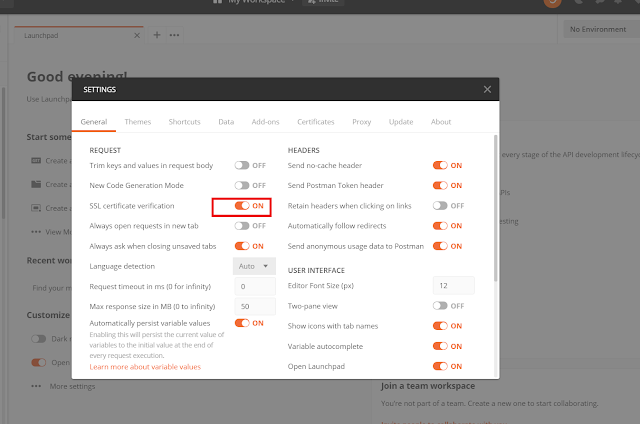Turn on New Code Generation Mode
Image resolution: width=640 pixels, height=424 pixels.
[x=242, y=185]
